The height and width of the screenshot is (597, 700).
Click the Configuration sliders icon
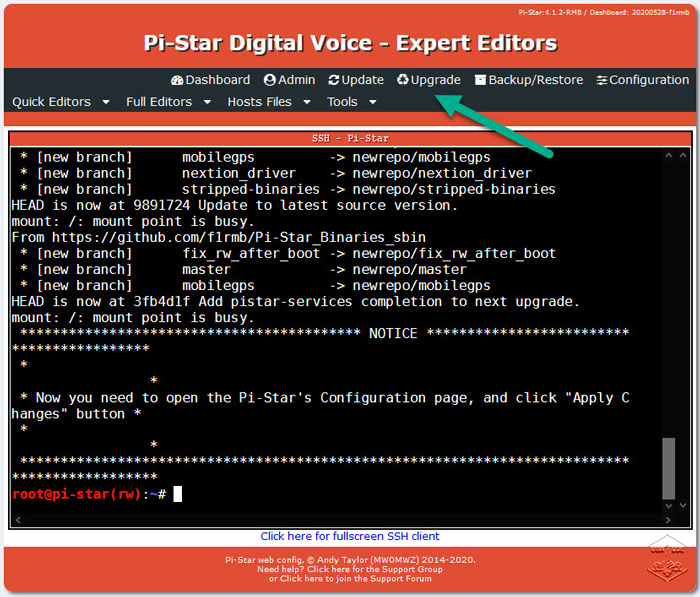pos(601,80)
